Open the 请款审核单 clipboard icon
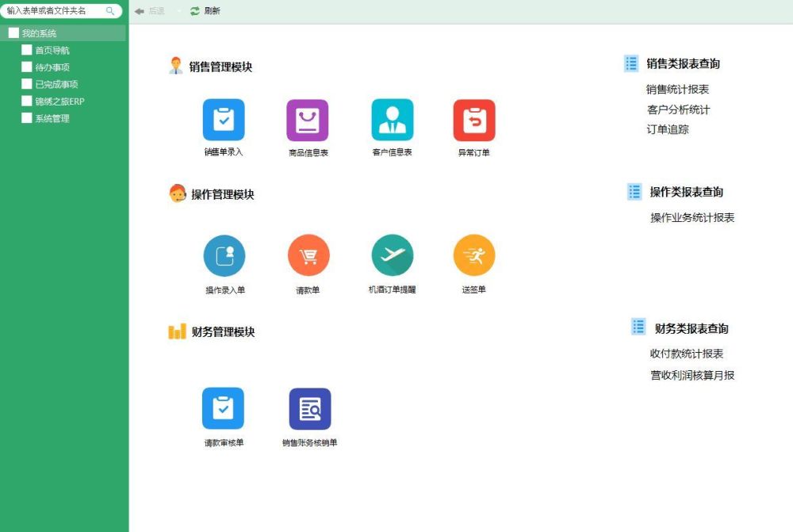793x532 pixels. pos(223,408)
